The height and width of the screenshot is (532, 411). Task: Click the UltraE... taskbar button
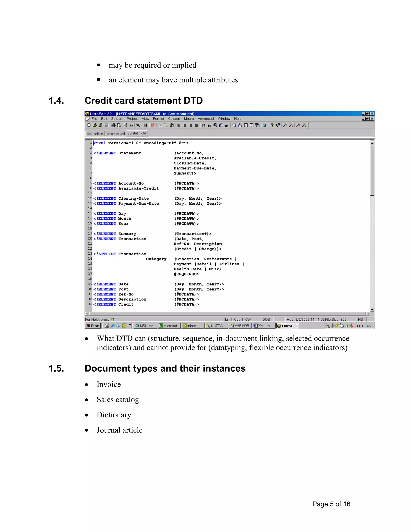[288, 326]
